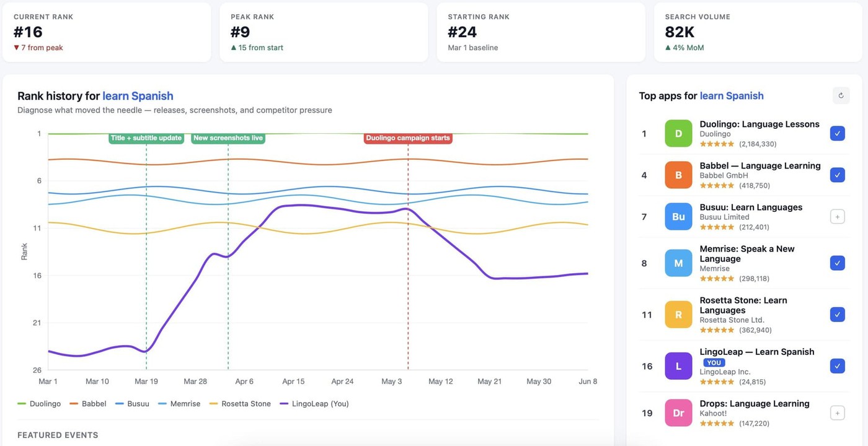Toggle the Rosetta Stone legend entry
868x446 pixels.
(240, 404)
